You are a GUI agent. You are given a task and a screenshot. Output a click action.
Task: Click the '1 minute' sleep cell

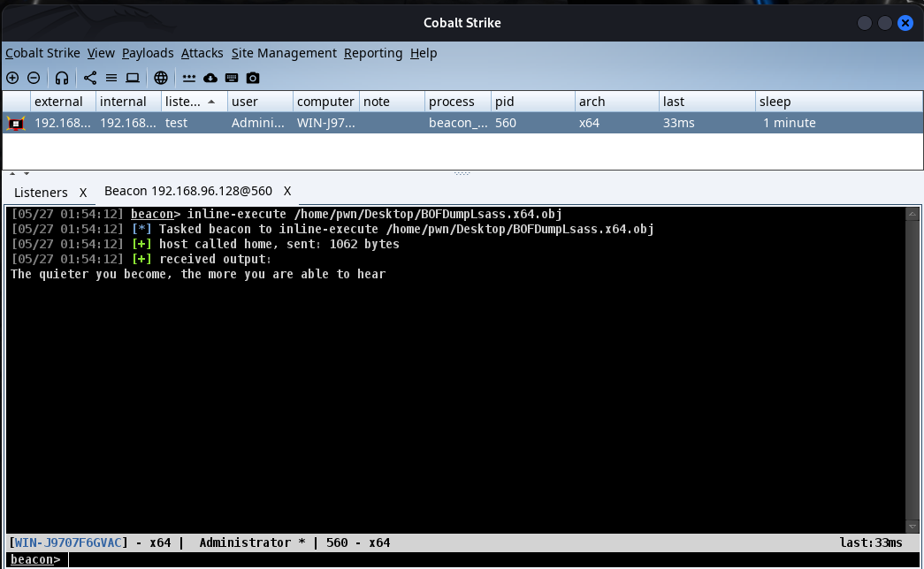pyautogui.click(x=838, y=123)
